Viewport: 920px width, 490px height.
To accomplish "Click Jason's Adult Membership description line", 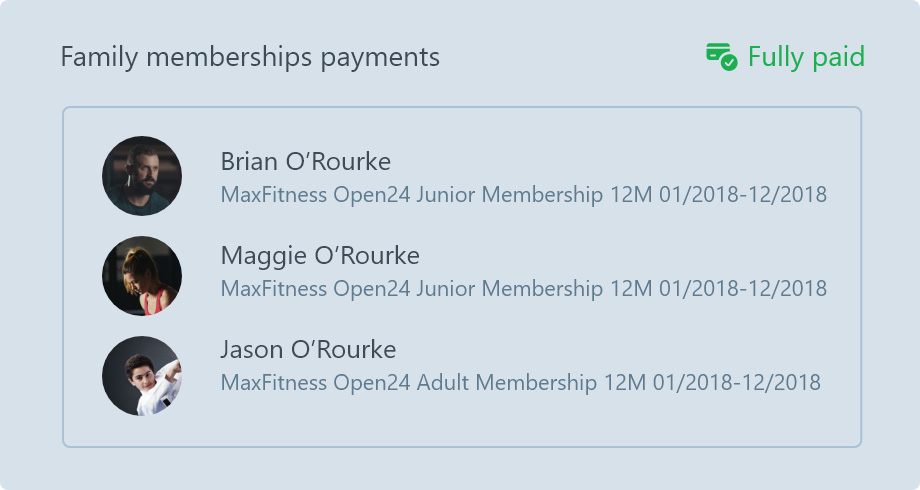I will (520, 382).
